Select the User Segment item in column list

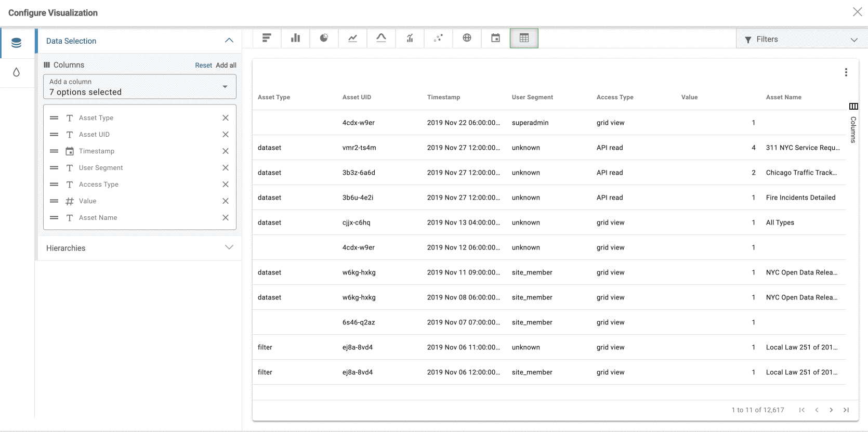101,168
